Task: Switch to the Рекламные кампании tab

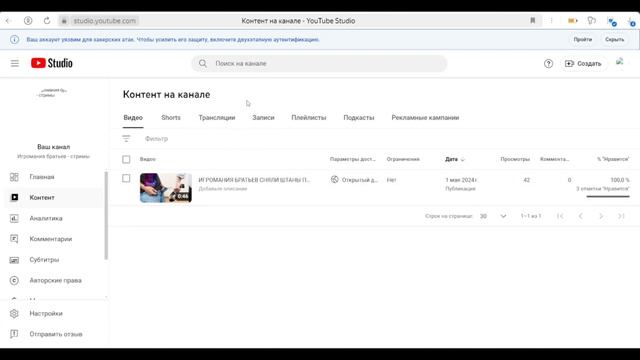Action: pyautogui.click(x=425, y=118)
